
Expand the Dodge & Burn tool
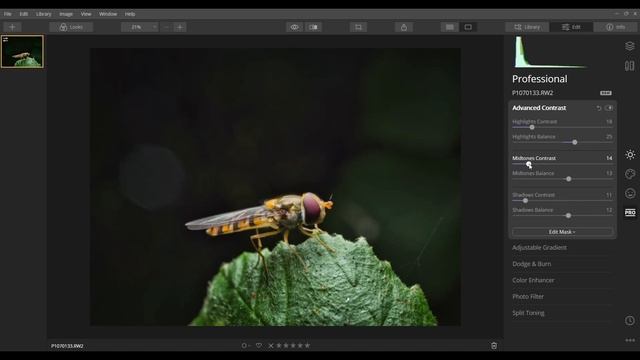532,264
